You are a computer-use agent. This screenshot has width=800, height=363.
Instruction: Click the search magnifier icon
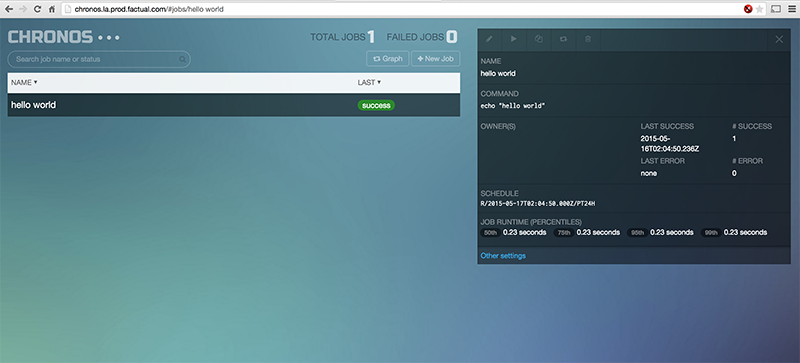point(182,59)
